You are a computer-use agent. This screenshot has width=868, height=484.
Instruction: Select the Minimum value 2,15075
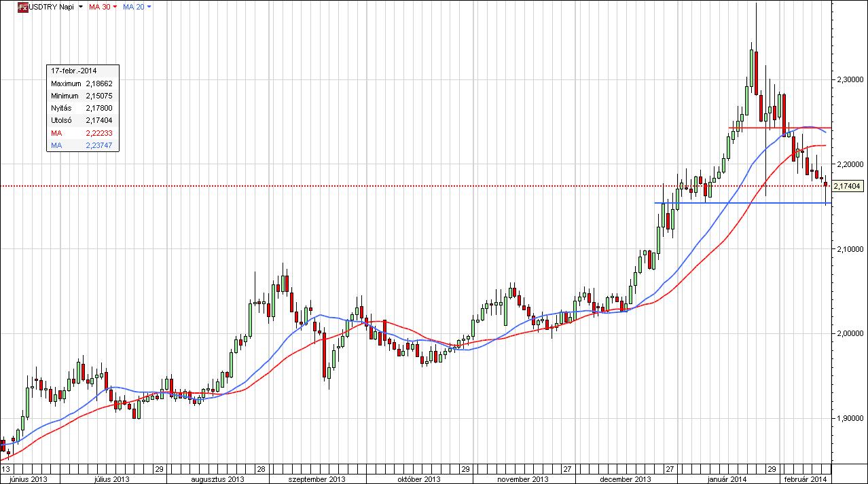99,96
